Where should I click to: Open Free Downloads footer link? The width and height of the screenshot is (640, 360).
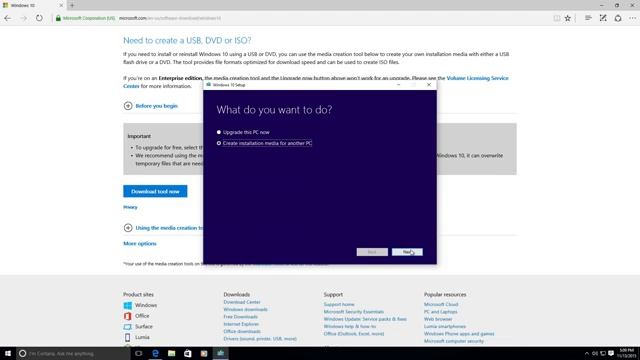point(240,317)
